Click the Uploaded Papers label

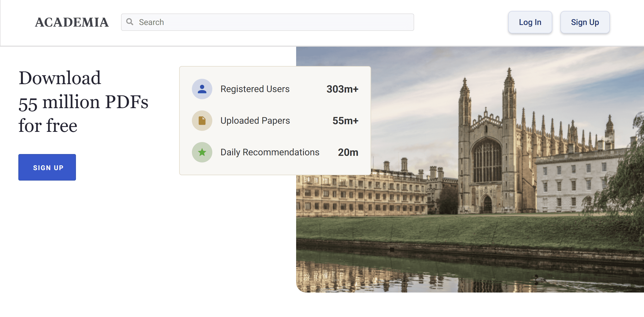coord(255,121)
